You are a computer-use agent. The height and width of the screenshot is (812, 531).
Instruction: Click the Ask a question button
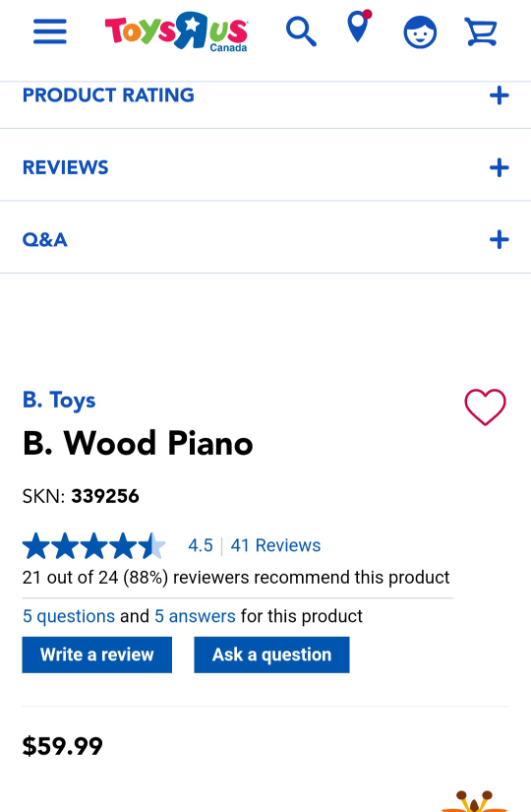tap(271, 656)
